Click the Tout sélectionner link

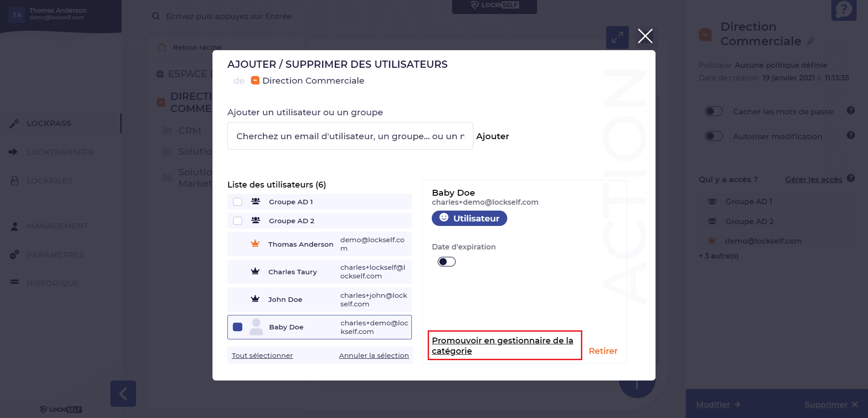point(262,356)
